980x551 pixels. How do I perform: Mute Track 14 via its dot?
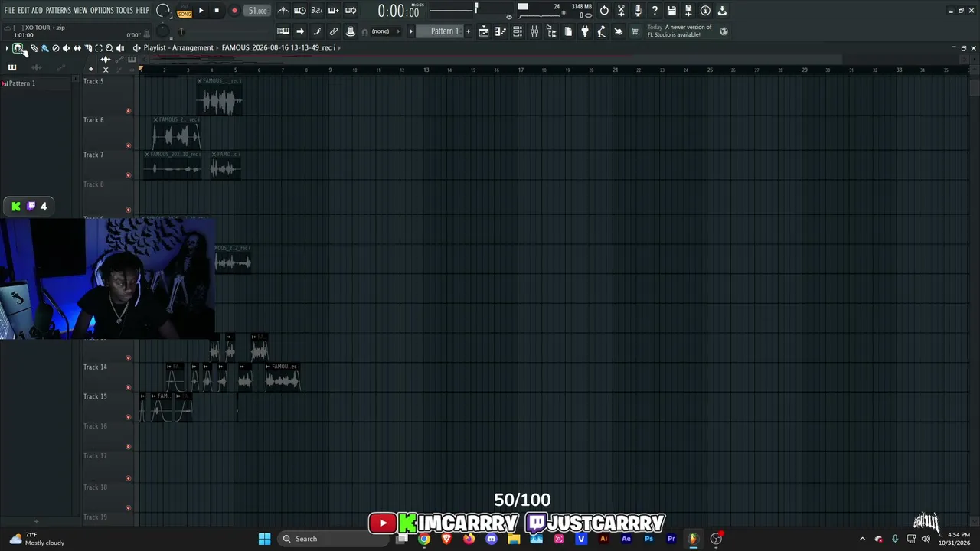coord(128,387)
